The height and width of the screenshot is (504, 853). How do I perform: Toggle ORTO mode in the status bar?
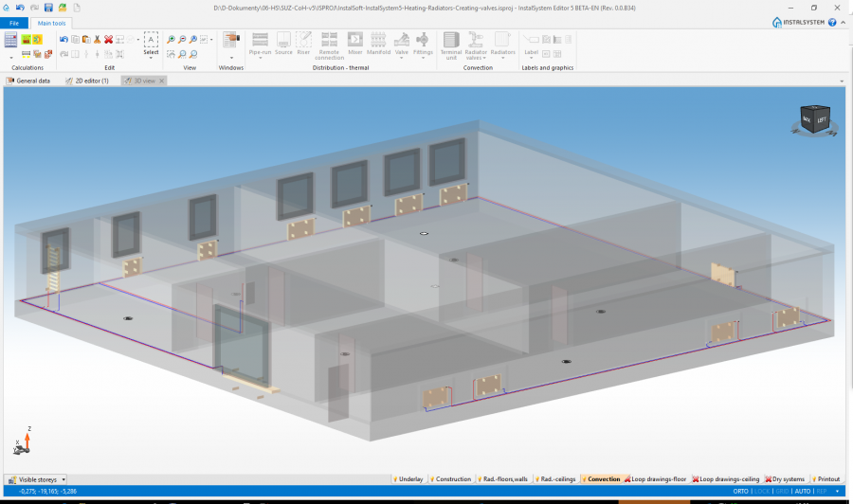click(x=742, y=492)
